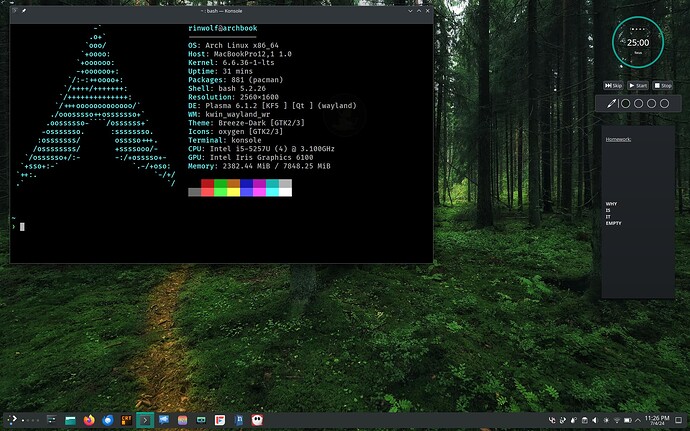Click the rinwolf@archbook header text

(223, 28)
